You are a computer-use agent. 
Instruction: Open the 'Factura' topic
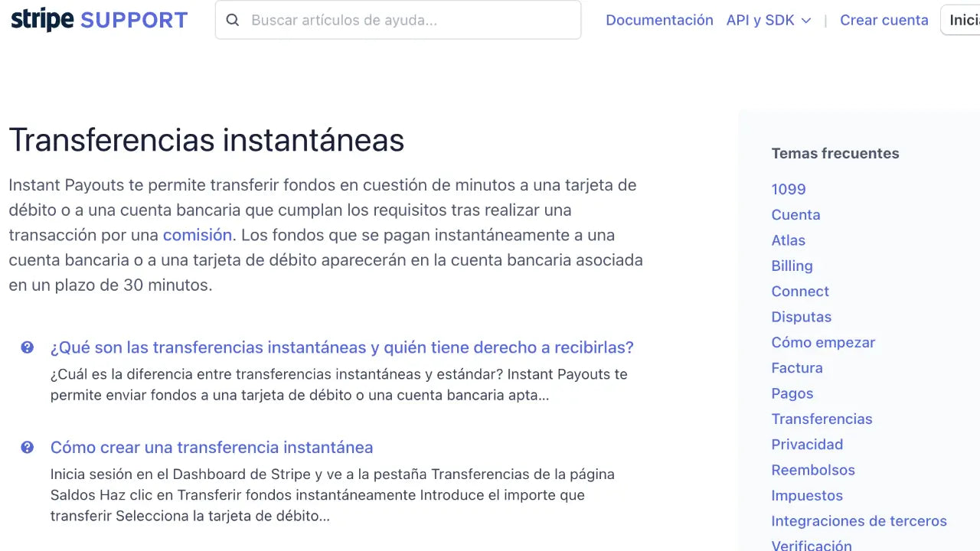point(797,368)
